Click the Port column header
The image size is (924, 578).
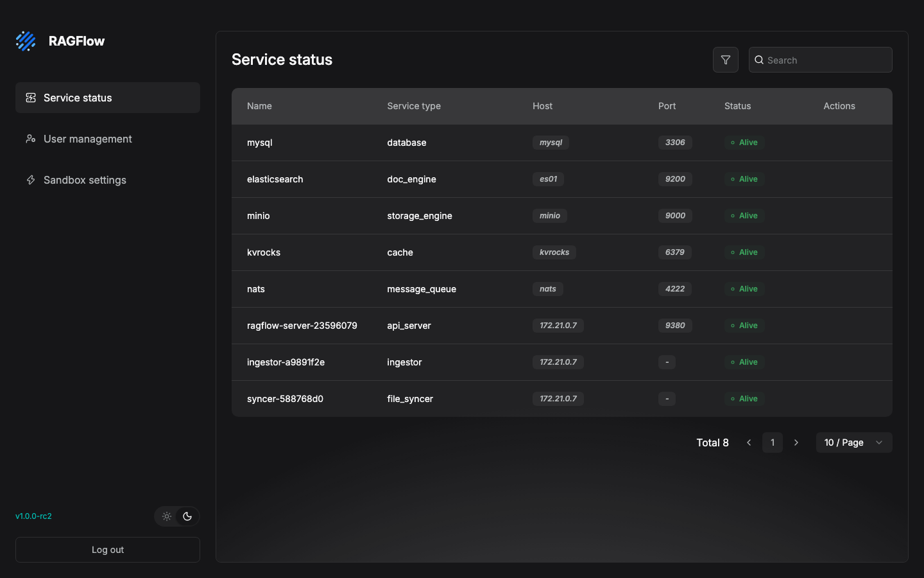pyautogui.click(x=667, y=106)
